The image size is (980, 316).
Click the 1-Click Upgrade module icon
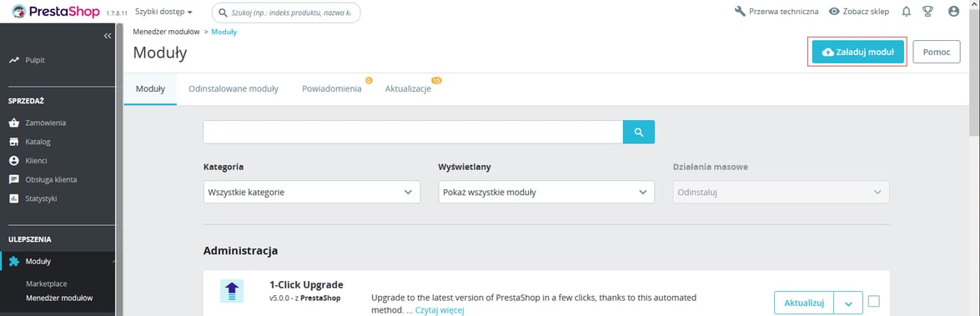pyautogui.click(x=232, y=292)
